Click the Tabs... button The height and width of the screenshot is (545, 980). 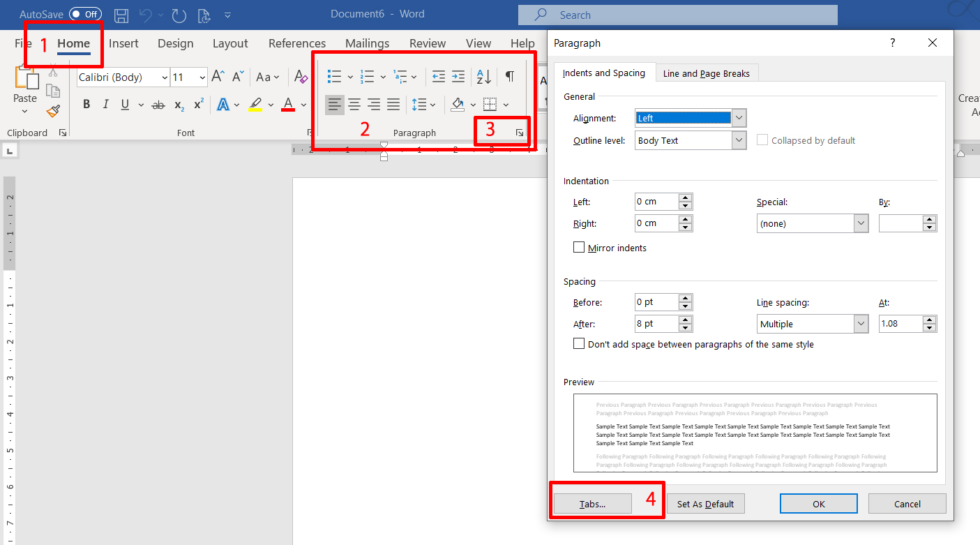pyautogui.click(x=592, y=504)
